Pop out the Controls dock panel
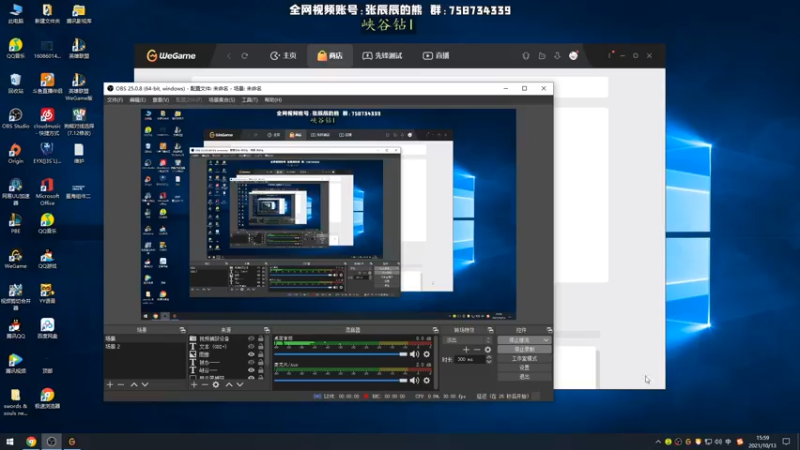 [549, 330]
